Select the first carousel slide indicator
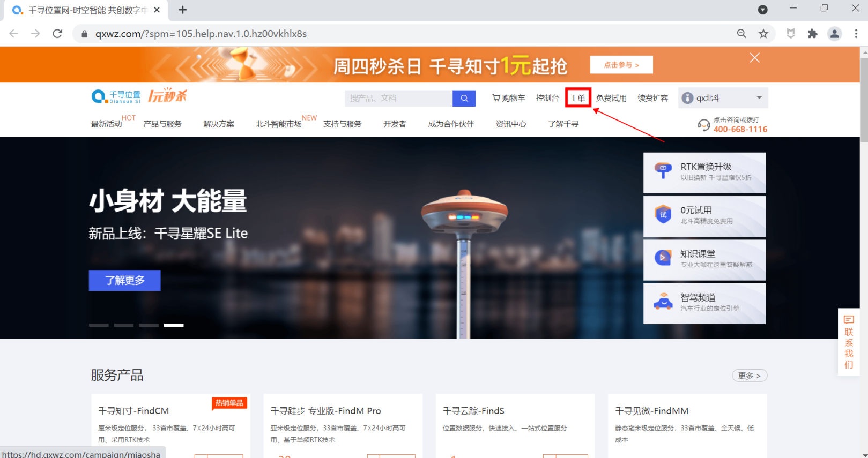This screenshot has width=868, height=458. [99, 325]
